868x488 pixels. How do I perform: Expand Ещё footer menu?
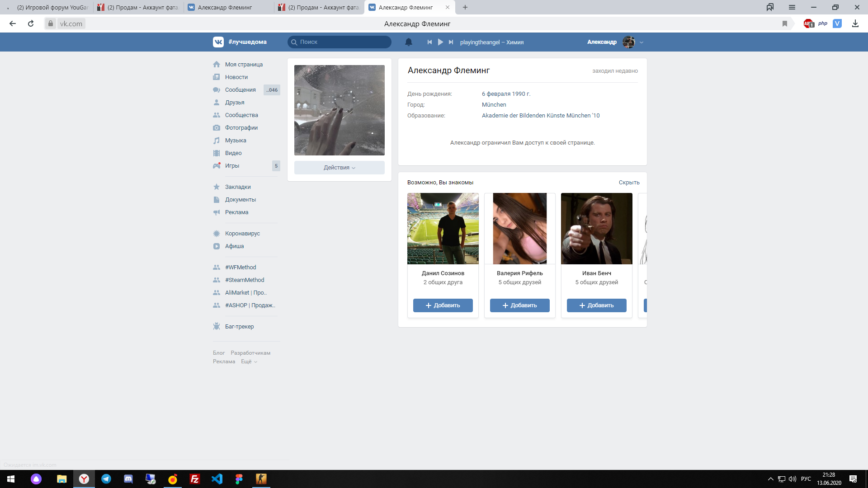pos(249,361)
